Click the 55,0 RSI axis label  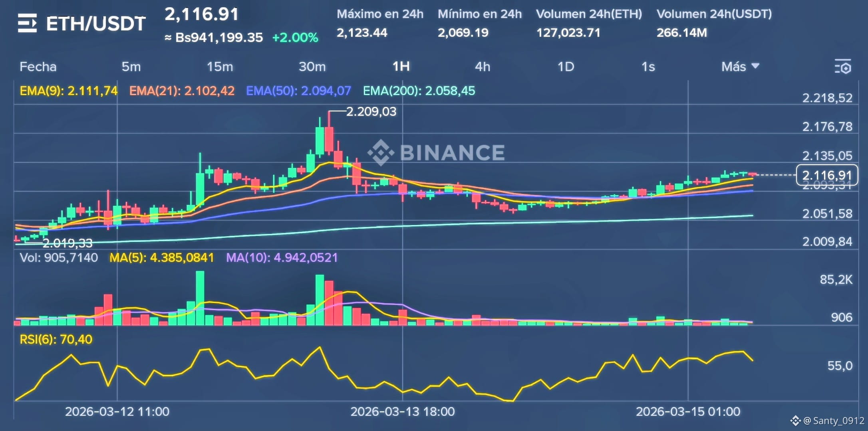click(x=840, y=366)
